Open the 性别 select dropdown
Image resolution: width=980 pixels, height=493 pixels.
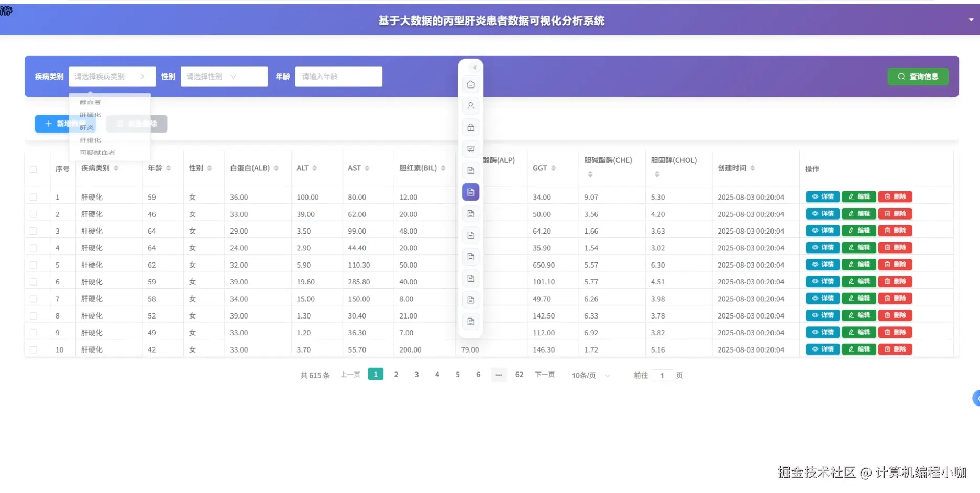coord(224,76)
